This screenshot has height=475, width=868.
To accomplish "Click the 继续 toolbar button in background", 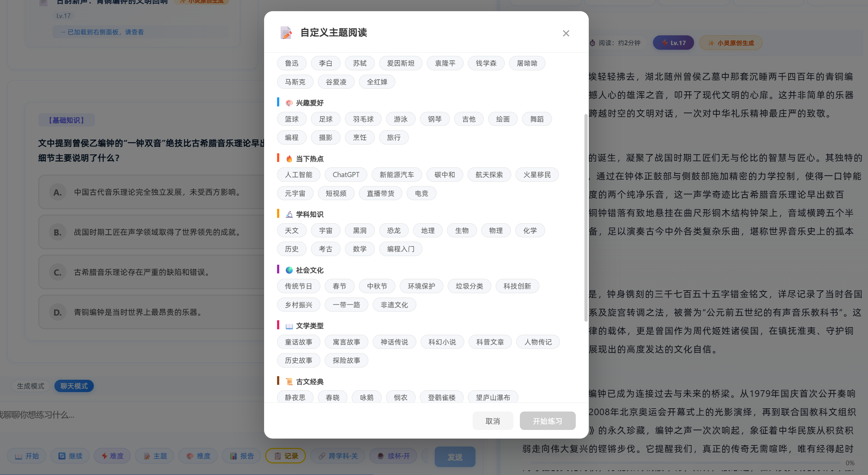I will tap(70, 456).
